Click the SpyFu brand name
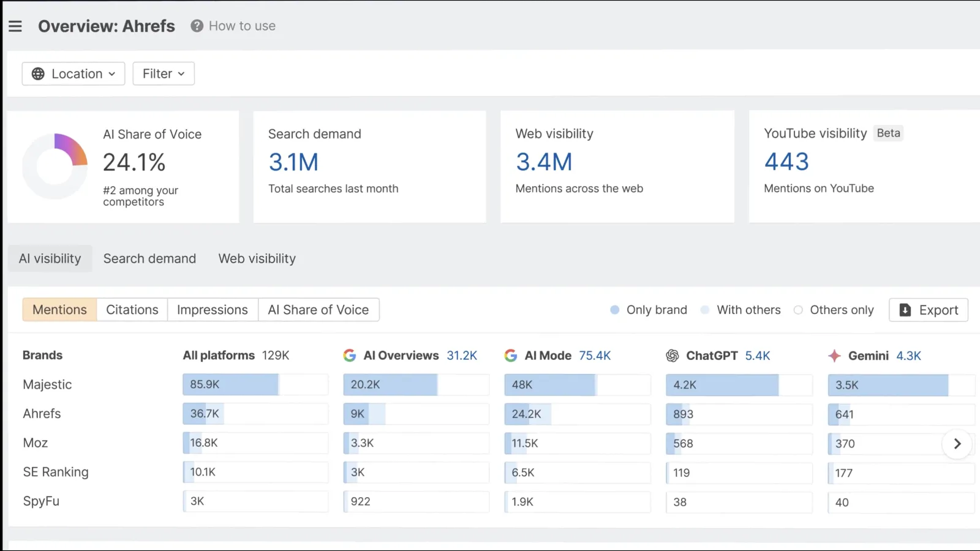The height and width of the screenshot is (551, 980). [x=41, y=501]
